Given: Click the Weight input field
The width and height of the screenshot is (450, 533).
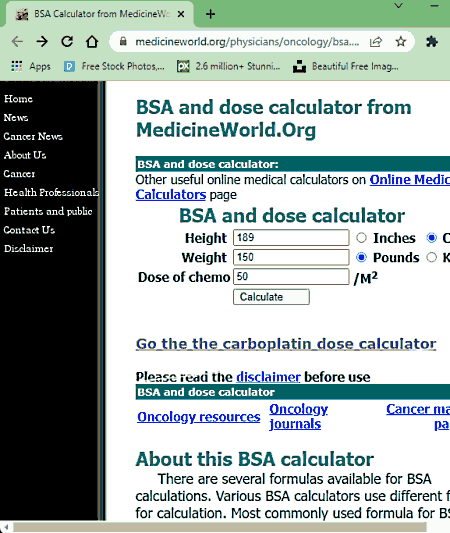Looking at the screenshot, I should coord(291,257).
